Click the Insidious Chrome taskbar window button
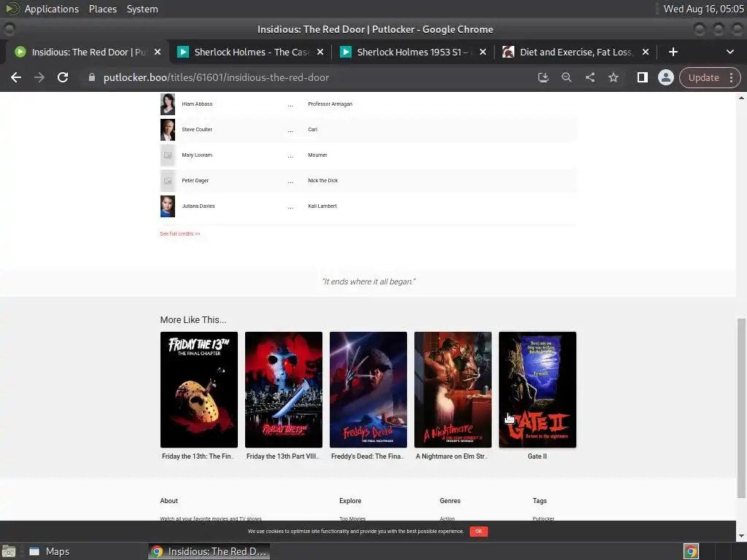 click(x=209, y=551)
